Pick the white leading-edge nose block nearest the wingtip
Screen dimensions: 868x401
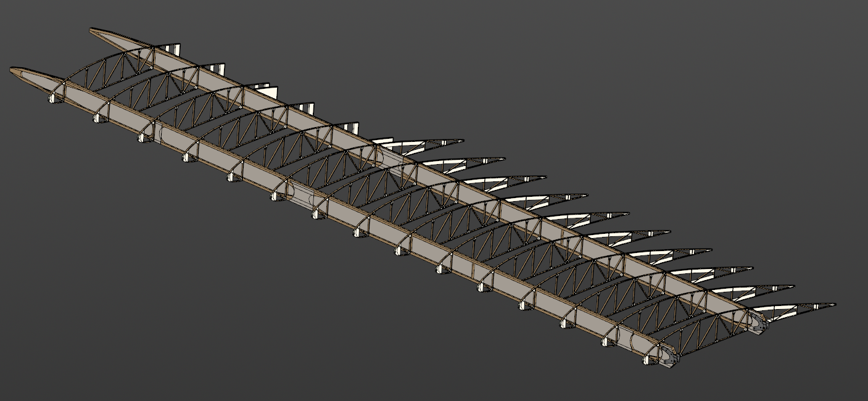53,97
